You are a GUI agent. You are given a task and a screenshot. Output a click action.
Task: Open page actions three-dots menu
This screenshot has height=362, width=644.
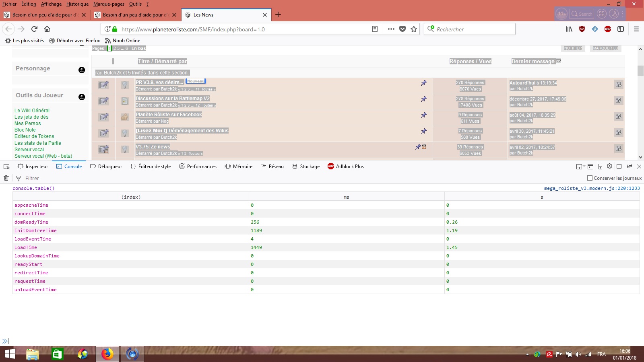coord(391,29)
